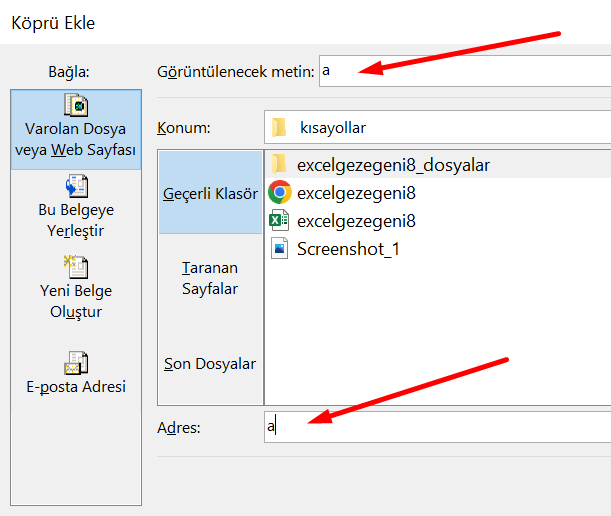The image size is (611, 516).
Task: Switch to Son Dosyalar tab
Action: [x=210, y=364]
